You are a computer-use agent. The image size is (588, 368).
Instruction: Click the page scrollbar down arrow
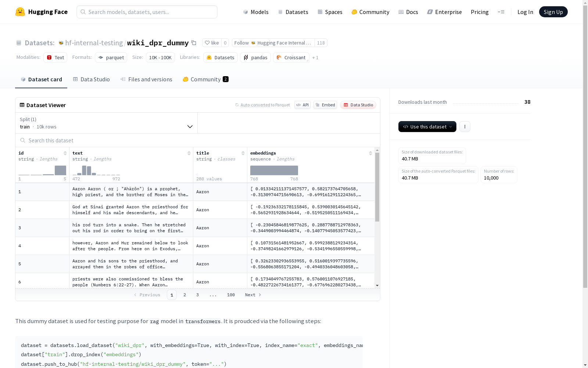(x=585, y=365)
